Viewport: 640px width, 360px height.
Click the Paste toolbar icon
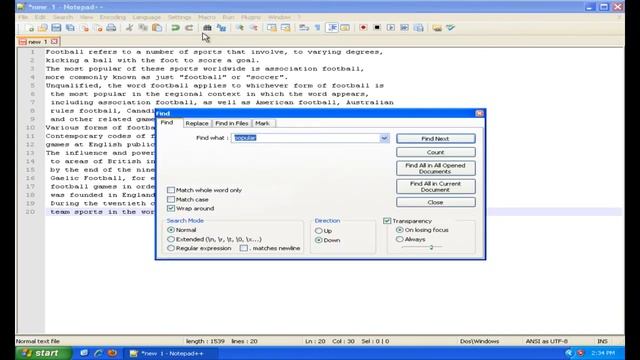coord(157,28)
